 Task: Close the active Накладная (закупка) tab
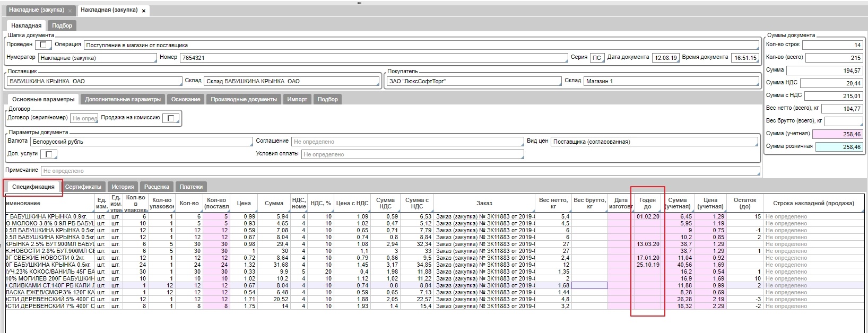[143, 11]
